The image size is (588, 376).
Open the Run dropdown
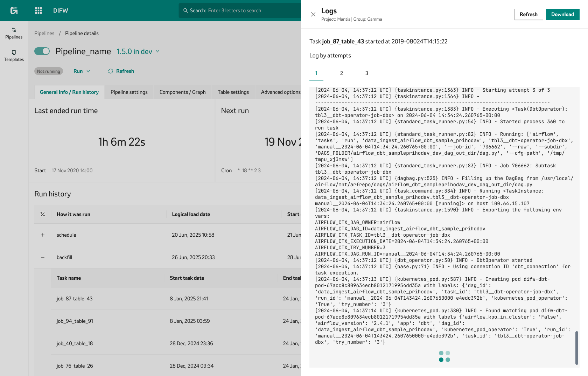click(82, 71)
